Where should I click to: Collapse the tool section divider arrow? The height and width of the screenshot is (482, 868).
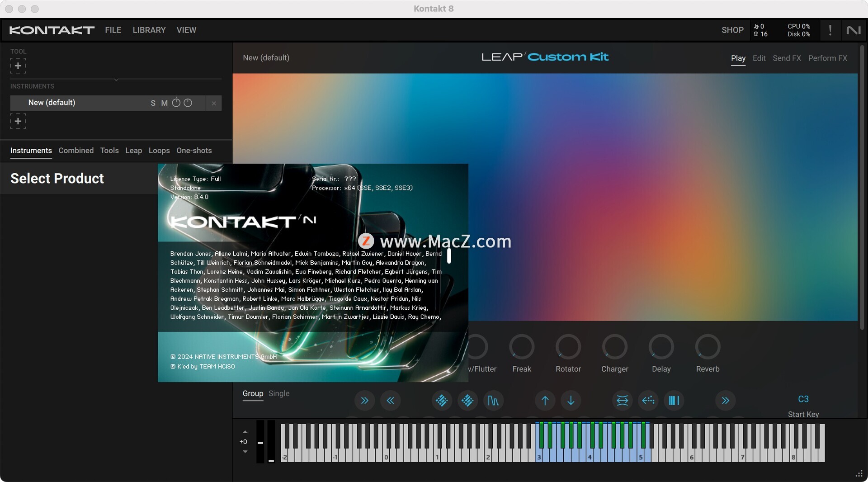pos(116,80)
